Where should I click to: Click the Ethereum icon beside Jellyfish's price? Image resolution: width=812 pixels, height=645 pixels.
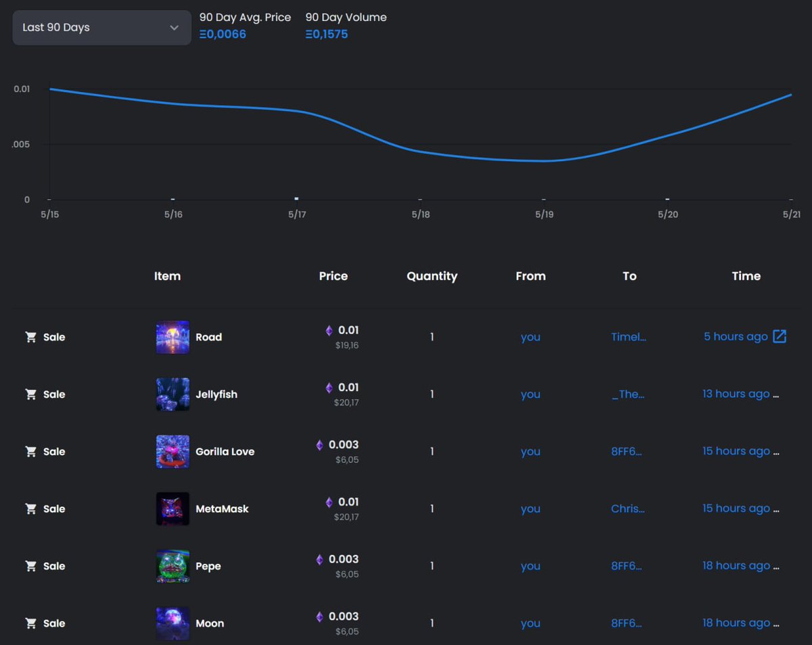pyautogui.click(x=330, y=388)
